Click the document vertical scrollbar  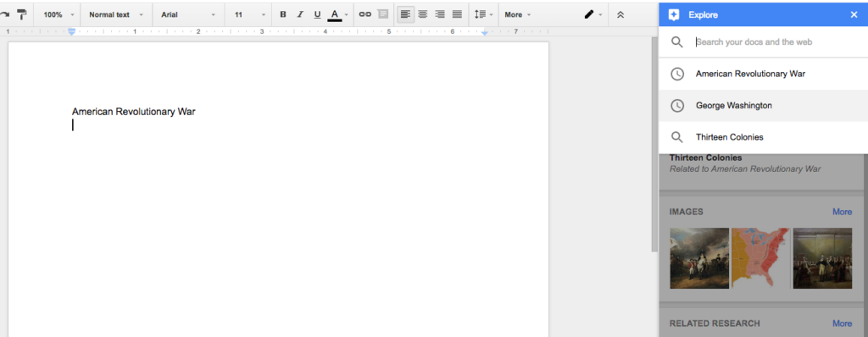pos(654,144)
